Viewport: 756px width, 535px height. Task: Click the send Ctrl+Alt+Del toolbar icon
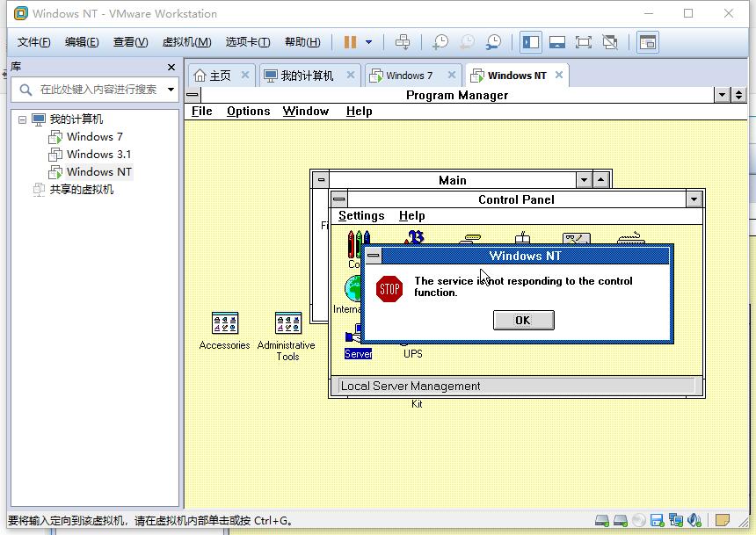tap(403, 42)
